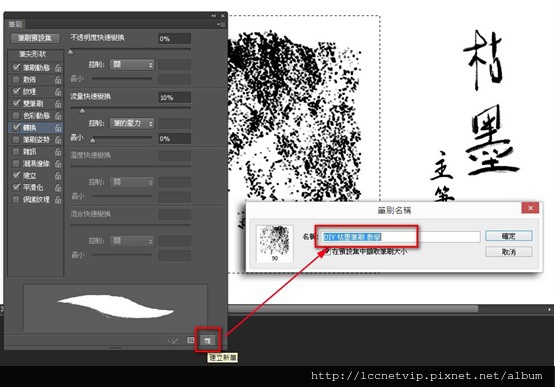
Task: Close the brush panel with its X
Action: (x=223, y=16)
